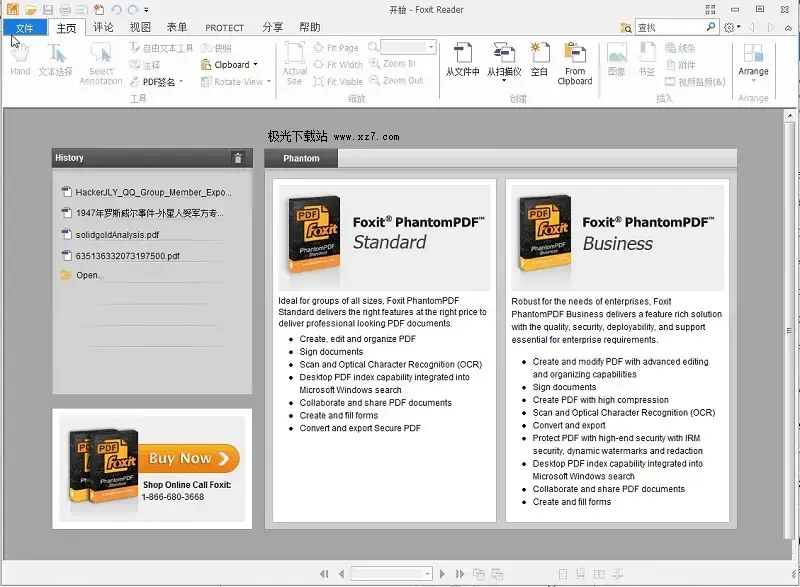Click the Foxit PhantomPDF Business banner
This screenshot has height=587, width=800.
coord(617,238)
